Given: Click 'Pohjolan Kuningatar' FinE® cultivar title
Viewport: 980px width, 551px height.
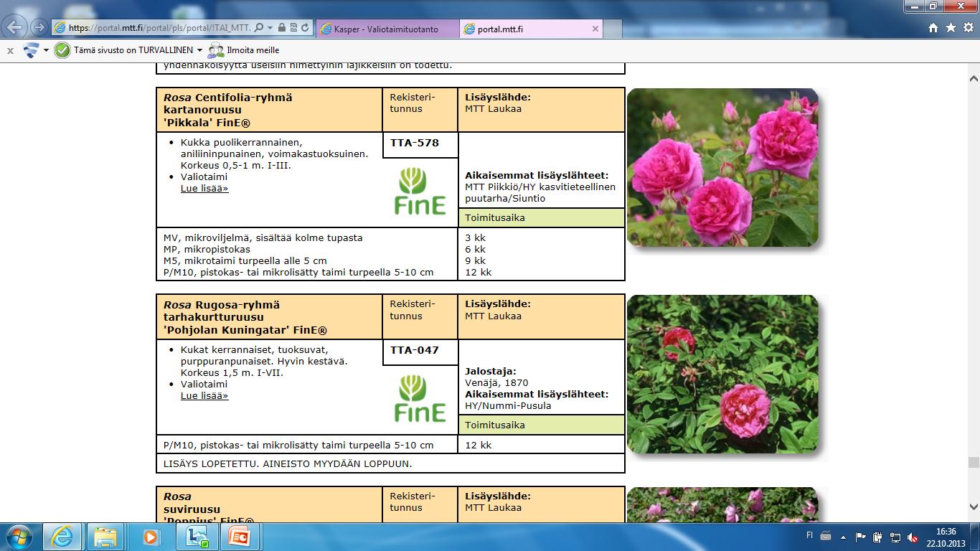Looking at the screenshot, I should [x=245, y=330].
